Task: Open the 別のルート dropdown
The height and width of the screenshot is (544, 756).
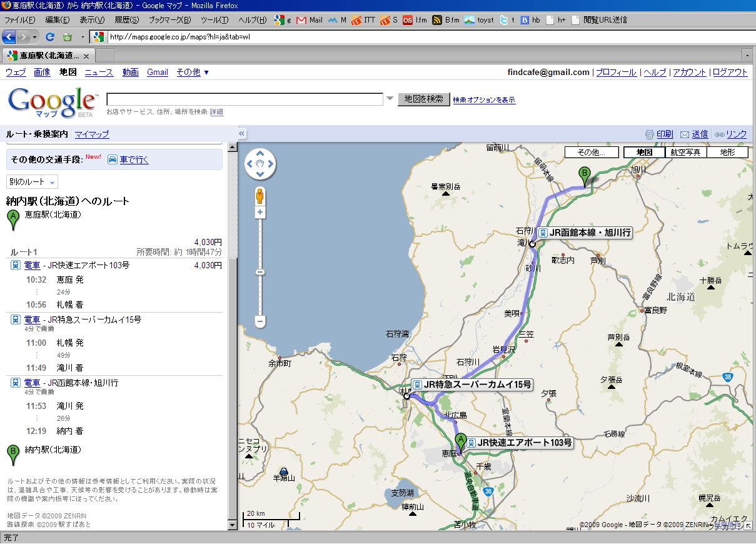Action: point(32,182)
